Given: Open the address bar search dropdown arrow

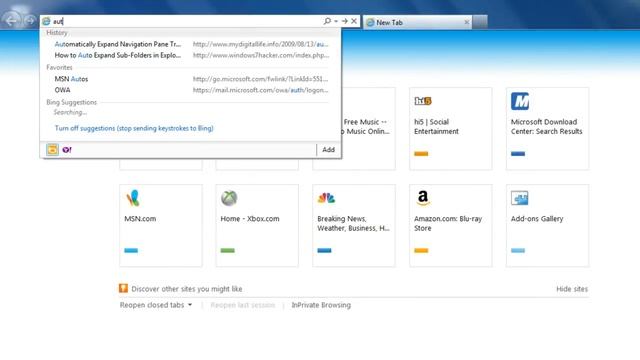Looking at the screenshot, I should (x=336, y=21).
